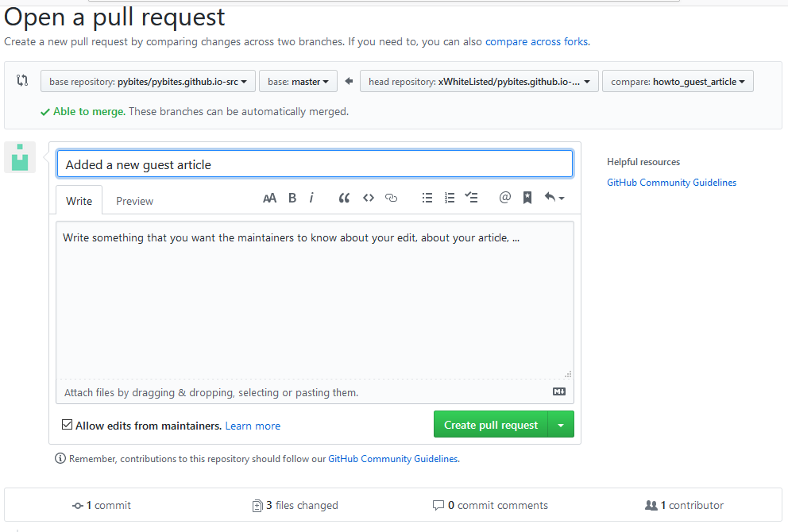Add a task list using the checklist icon
The image size is (788, 532).
point(472,198)
